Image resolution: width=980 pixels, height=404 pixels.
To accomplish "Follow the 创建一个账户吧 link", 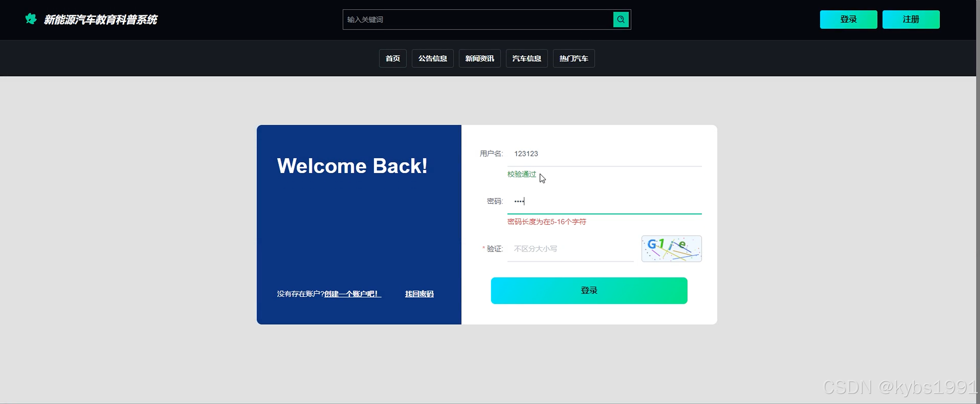I will (x=352, y=294).
